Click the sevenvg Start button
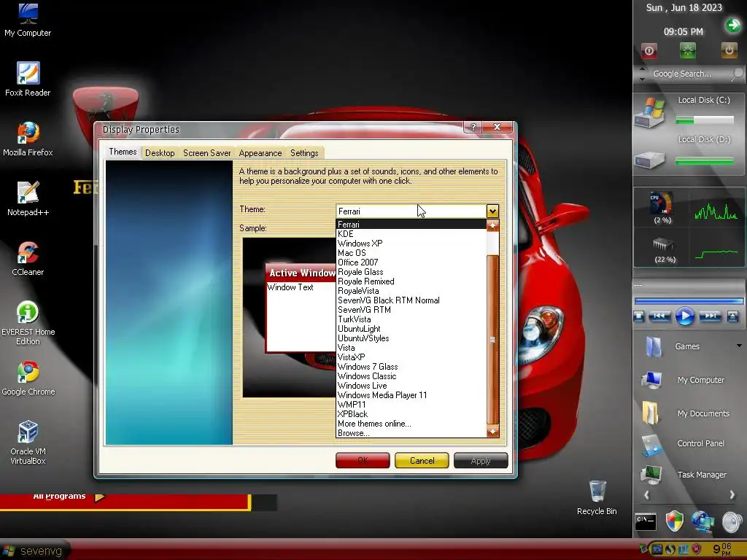Viewport: 747px width, 560px height. tap(34, 551)
